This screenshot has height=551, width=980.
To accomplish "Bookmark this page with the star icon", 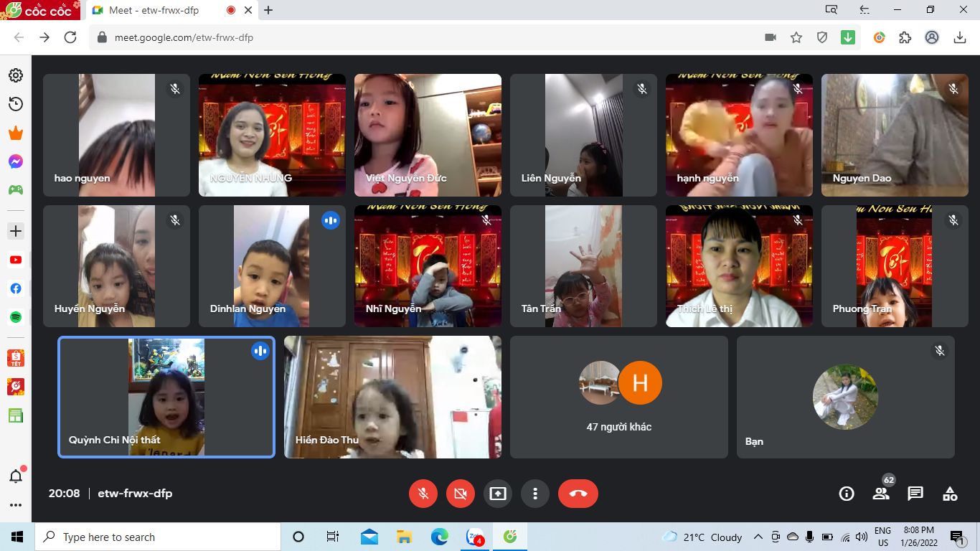I will click(796, 38).
